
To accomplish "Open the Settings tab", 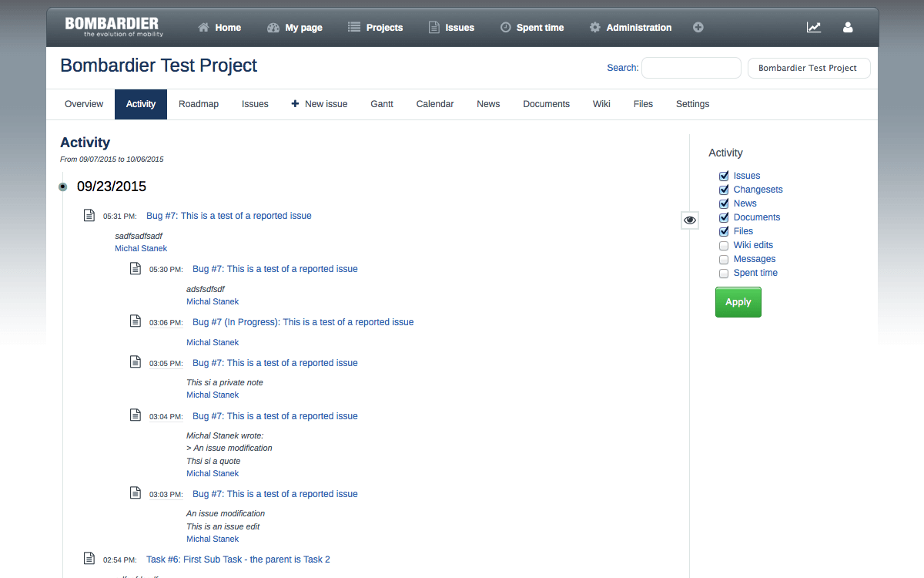I will [x=692, y=104].
